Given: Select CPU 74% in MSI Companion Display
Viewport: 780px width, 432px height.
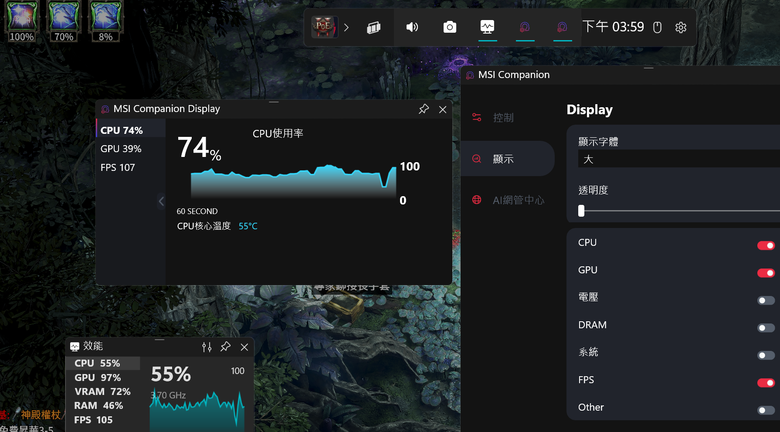Looking at the screenshot, I should coord(131,130).
